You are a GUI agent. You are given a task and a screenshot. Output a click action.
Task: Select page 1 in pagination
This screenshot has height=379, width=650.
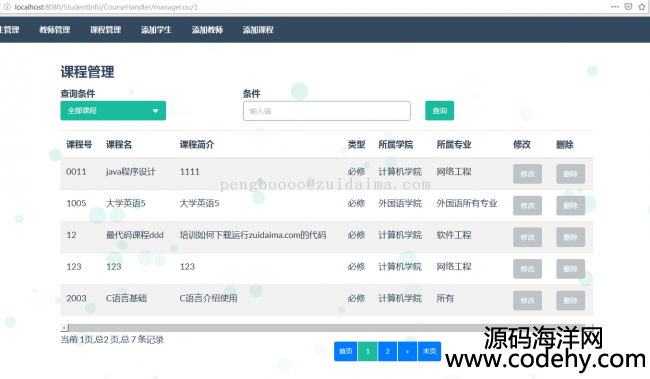tap(368, 351)
